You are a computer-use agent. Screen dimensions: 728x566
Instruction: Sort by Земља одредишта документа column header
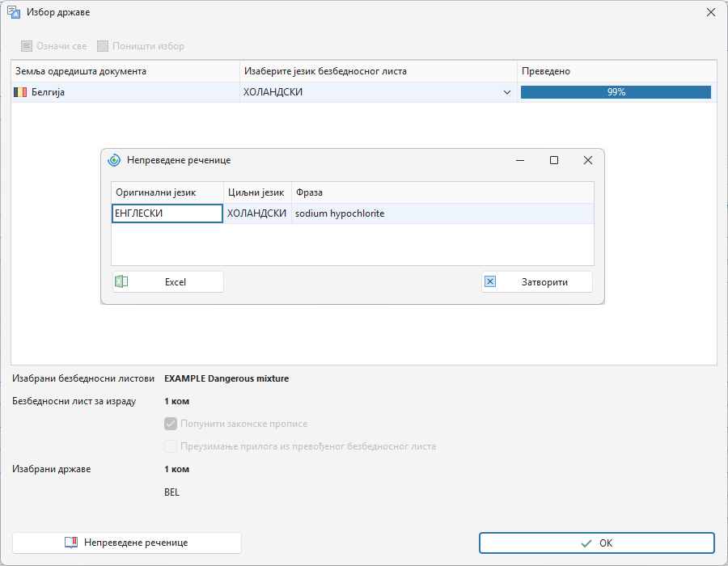(125, 71)
